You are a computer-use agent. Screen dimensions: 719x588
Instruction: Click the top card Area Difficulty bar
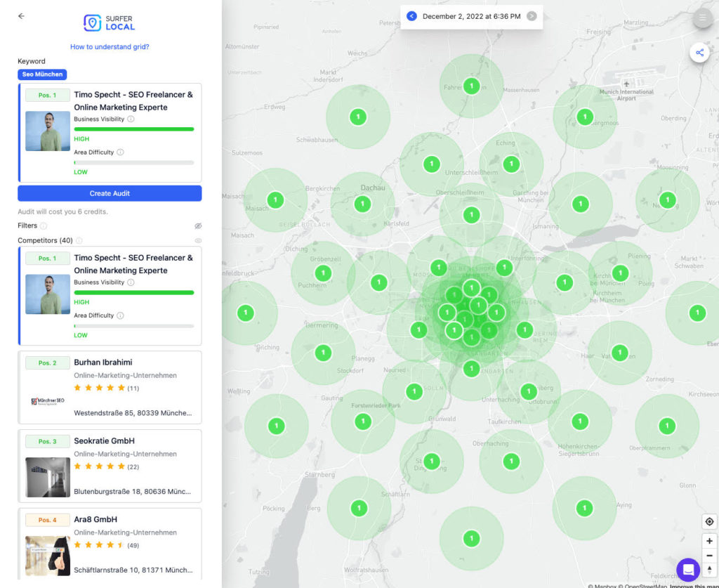[x=134, y=163]
